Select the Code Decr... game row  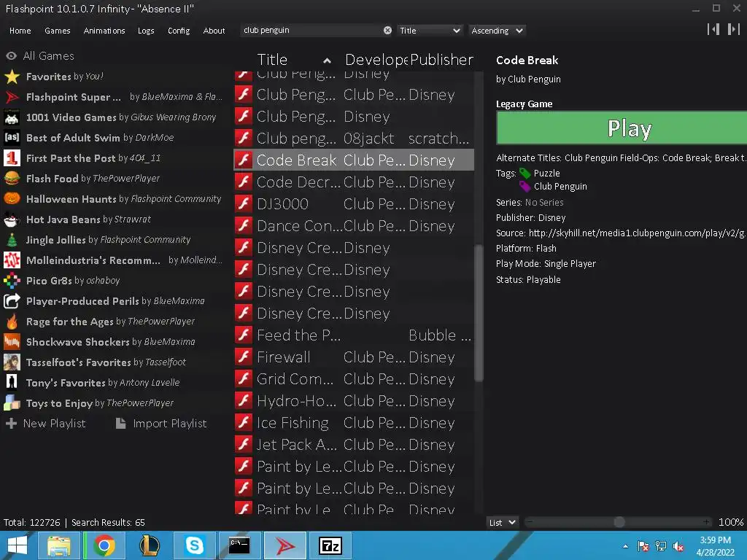tap(354, 182)
